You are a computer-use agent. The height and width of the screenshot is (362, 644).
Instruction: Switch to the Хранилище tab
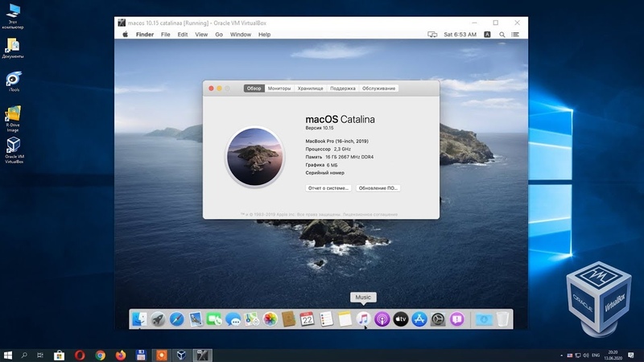pyautogui.click(x=311, y=88)
